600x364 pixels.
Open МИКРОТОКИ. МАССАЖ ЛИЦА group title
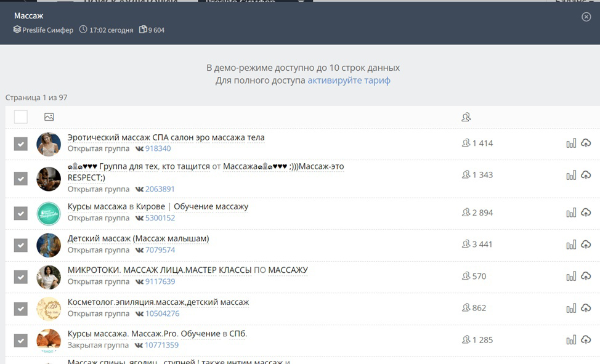point(187,270)
